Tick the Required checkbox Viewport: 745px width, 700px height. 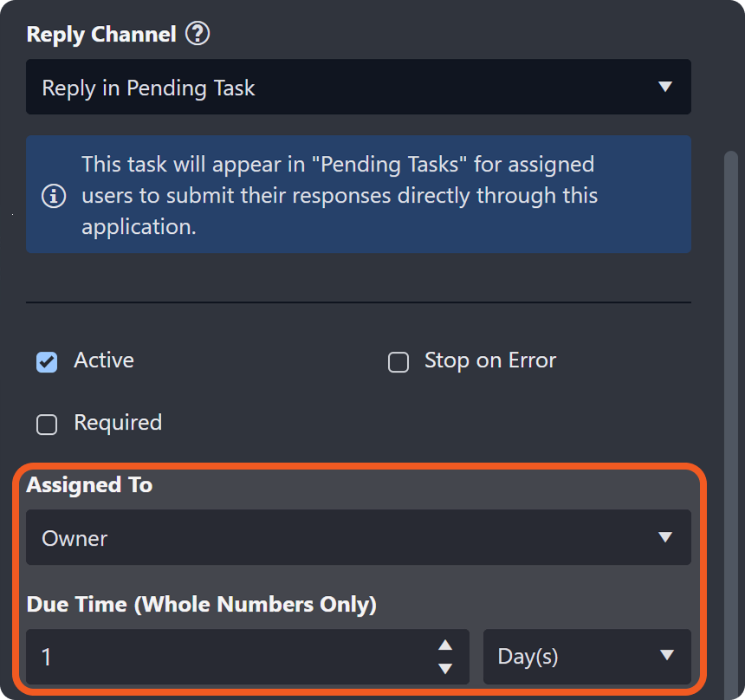coord(47,425)
